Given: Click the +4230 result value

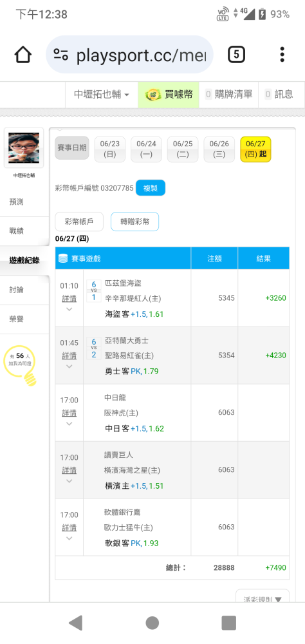Looking at the screenshot, I should [x=276, y=355].
